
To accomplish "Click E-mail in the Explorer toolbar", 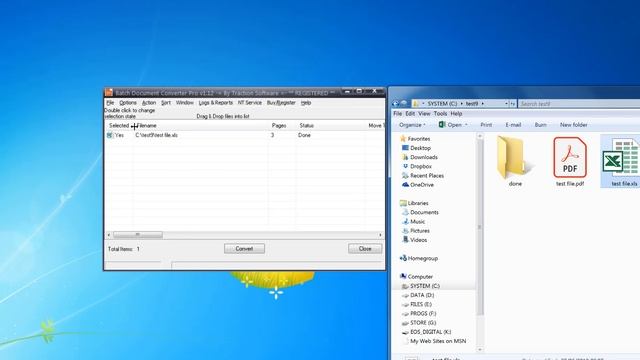I will pos(513,125).
